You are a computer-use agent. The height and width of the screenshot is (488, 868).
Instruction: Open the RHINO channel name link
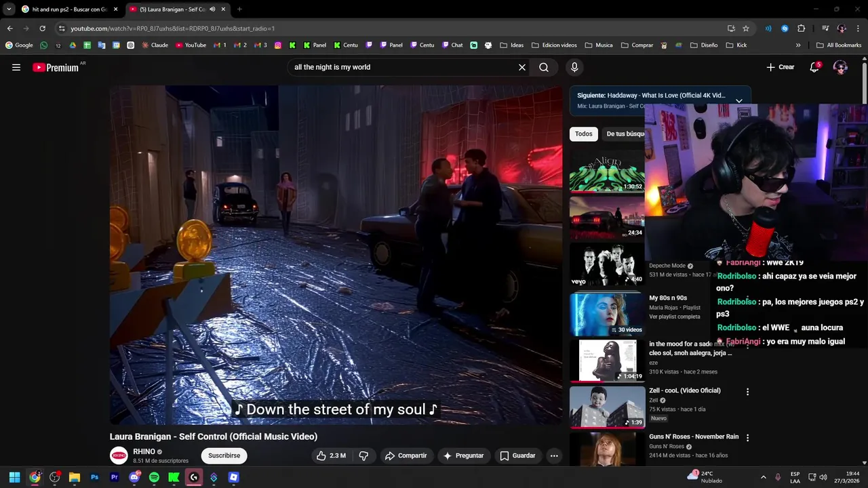point(144,451)
